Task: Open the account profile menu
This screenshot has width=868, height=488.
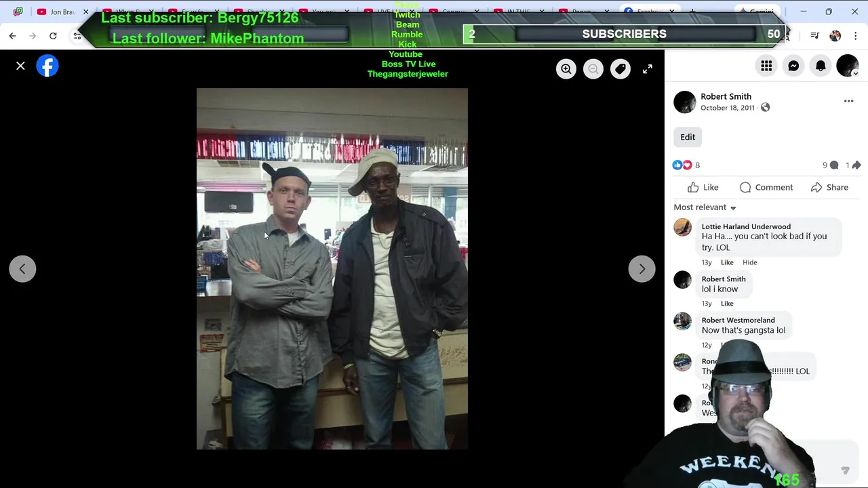Action: pyautogui.click(x=848, y=66)
